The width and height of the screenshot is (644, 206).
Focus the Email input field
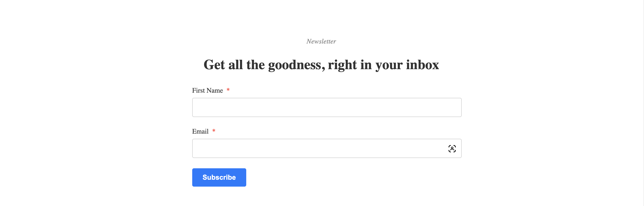(x=317, y=148)
